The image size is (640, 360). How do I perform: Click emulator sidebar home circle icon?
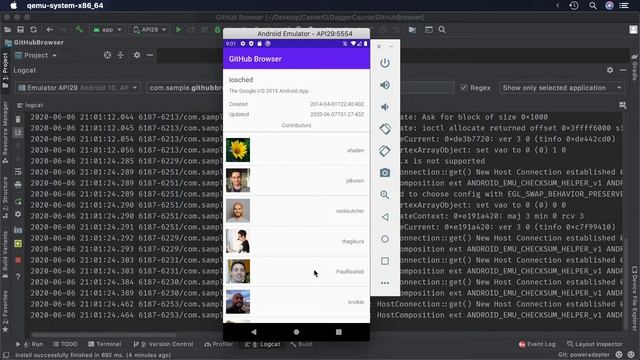click(x=384, y=239)
